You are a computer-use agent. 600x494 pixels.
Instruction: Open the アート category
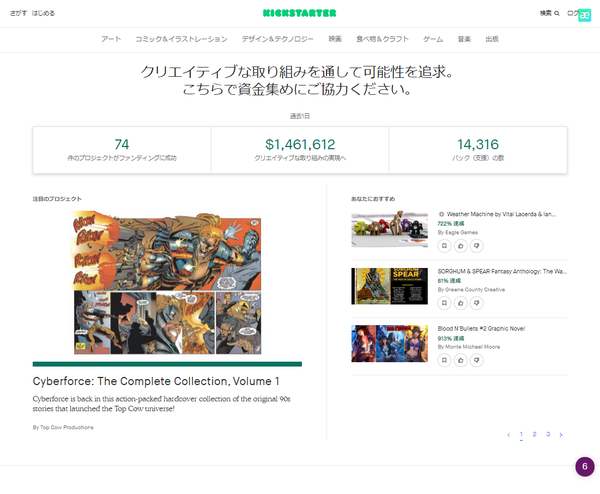click(x=111, y=39)
